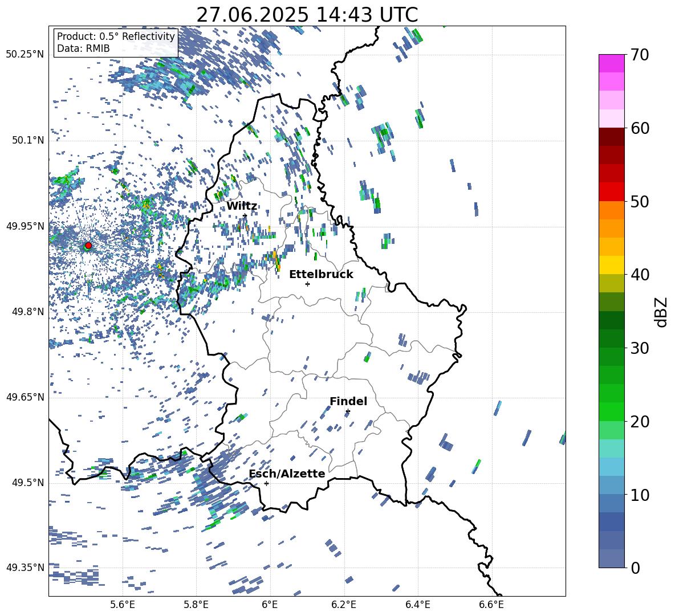This screenshot has width=675, height=616.
Task: Click the dark red 60 dBZ colorbar segment
Action: tap(611, 137)
